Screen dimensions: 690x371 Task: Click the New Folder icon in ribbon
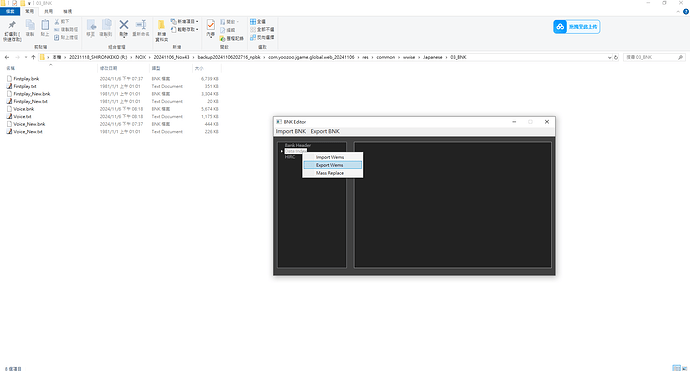click(161, 25)
